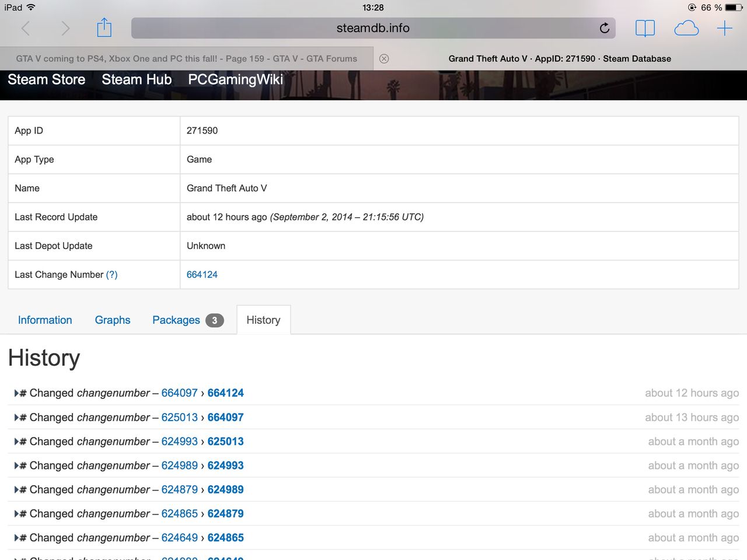Add a new tab with plus icon
747x560 pixels.
(x=724, y=28)
